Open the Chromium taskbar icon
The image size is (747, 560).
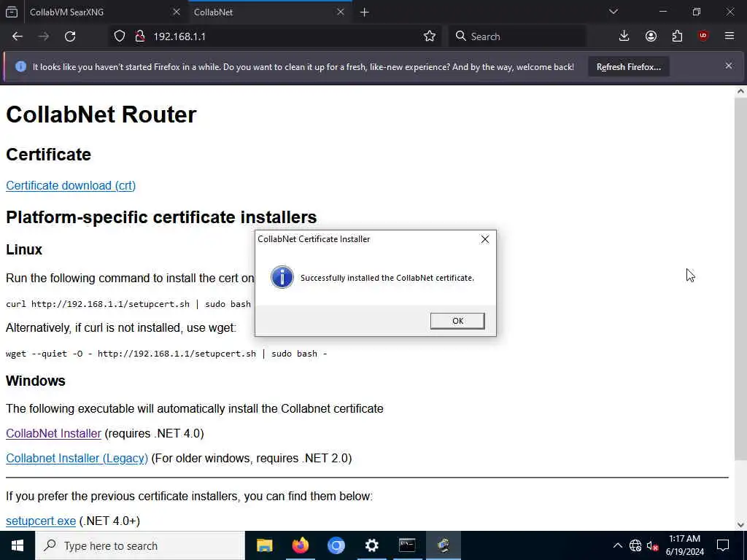click(x=336, y=545)
